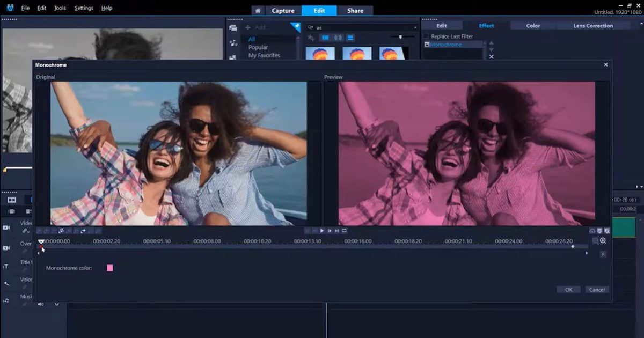Click the timeline scrubber marker at 00:00:00
Screen dimensions: 644x338
pyautogui.click(x=41, y=241)
